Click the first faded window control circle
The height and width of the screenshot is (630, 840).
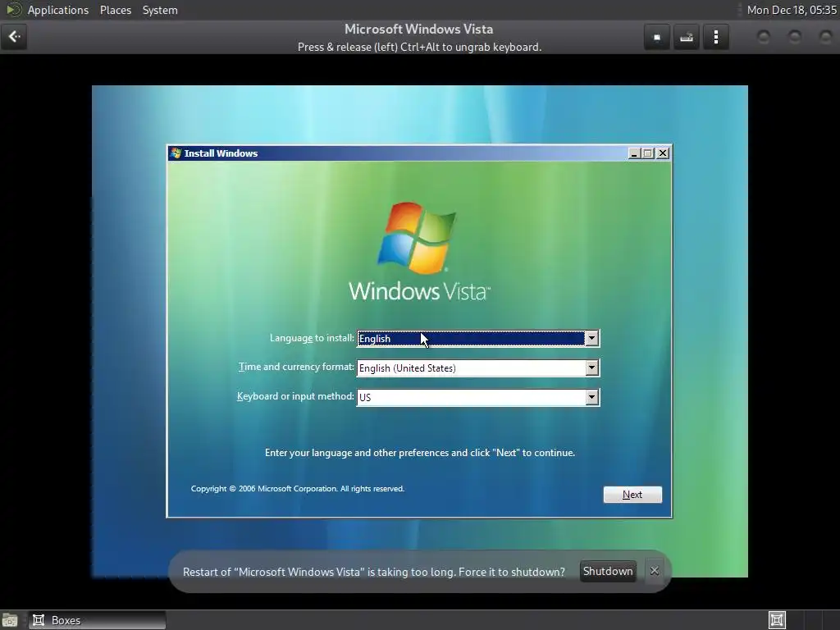[764, 37]
